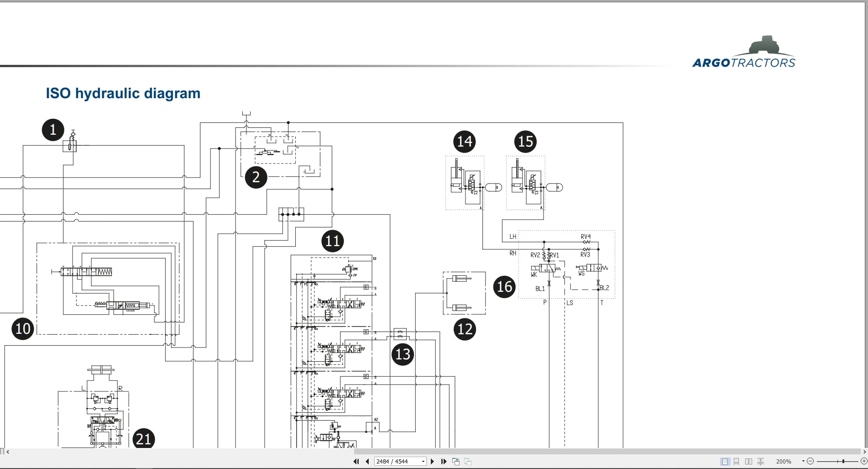Click the ISO hydraulic diagram heading
Viewport: 868px width, 469px height.
123,93
